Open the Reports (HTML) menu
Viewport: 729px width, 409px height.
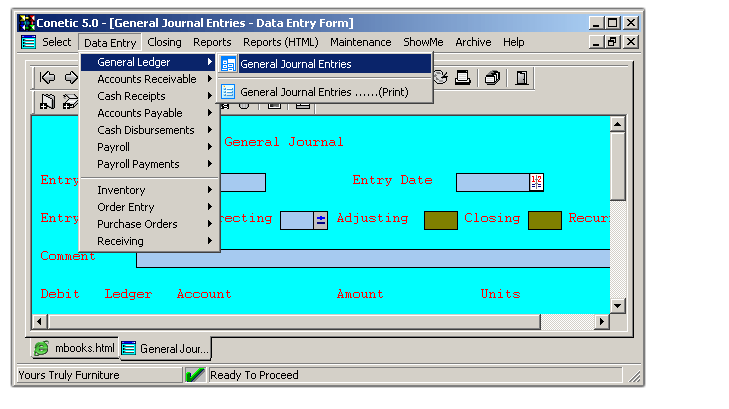[x=280, y=42]
